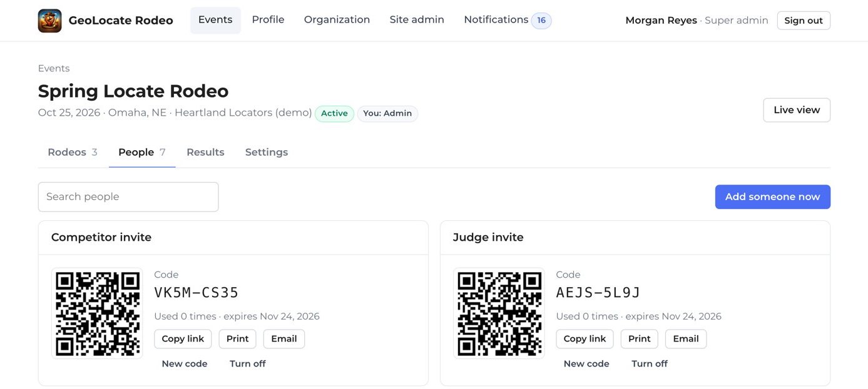This screenshot has width=868, height=389.
Task: Switch to the Rodeos tab
Action: [x=73, y=152]
